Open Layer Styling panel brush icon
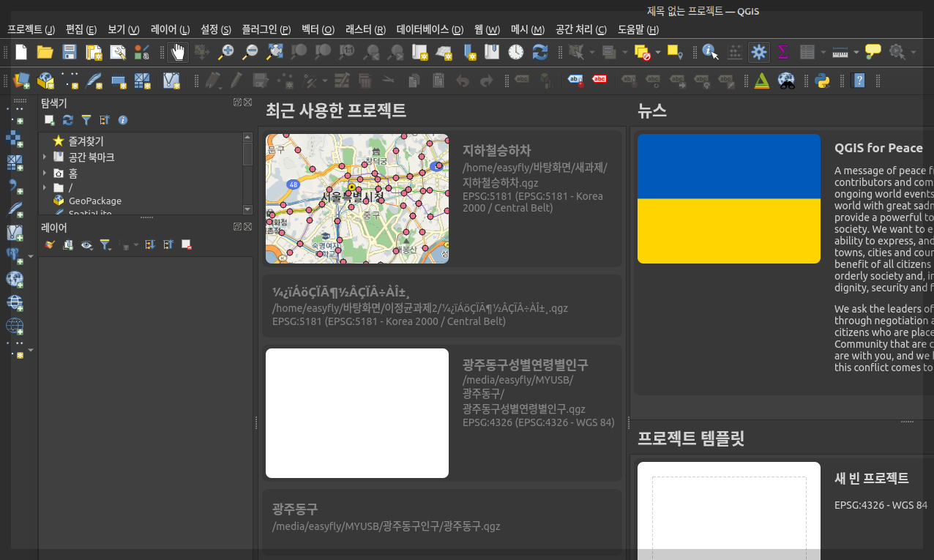The image size is (934, 560). (x=49, y=244)
